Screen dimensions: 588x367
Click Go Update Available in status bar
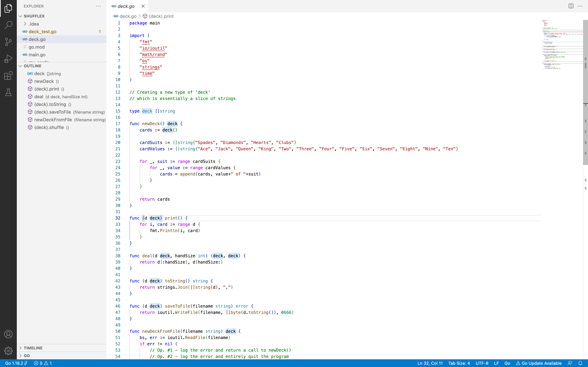(x=539, y=363)
